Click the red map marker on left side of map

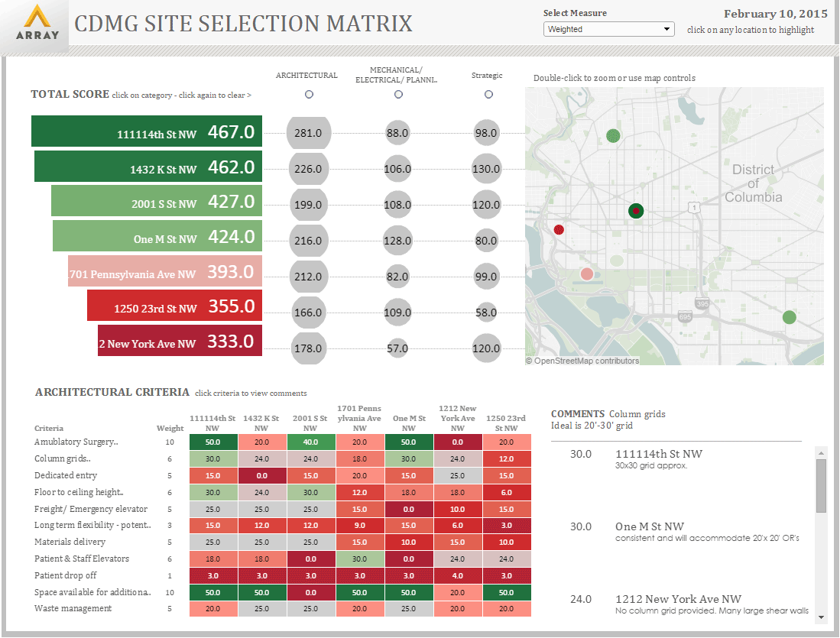559,229
